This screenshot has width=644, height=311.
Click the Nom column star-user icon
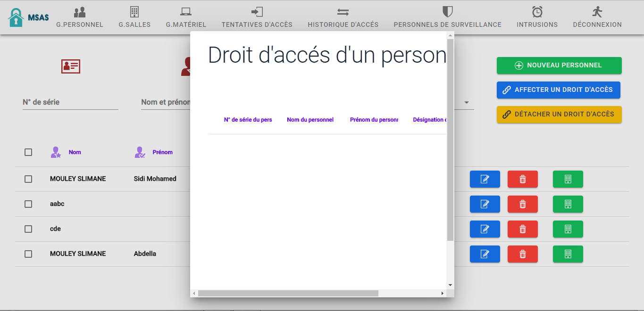pos(56,152)
